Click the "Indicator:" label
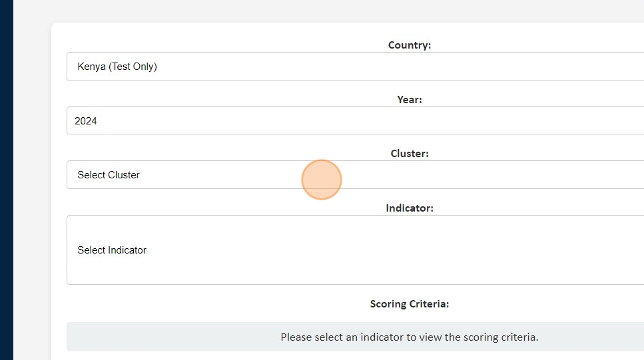The image size is (644, 360). pyautogui.click(x=410, y=208)
